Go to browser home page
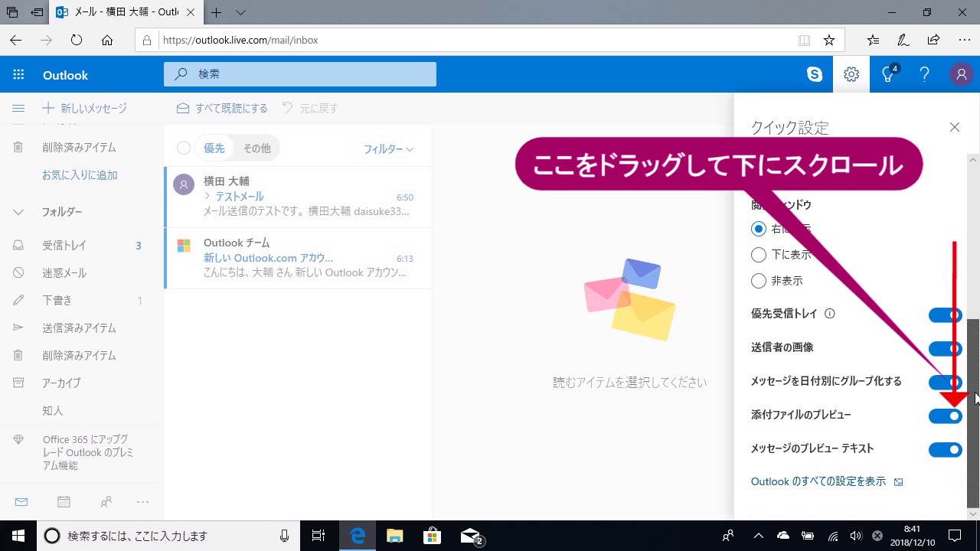Screen dimensions: 980x551 click(x=107, y=40)
